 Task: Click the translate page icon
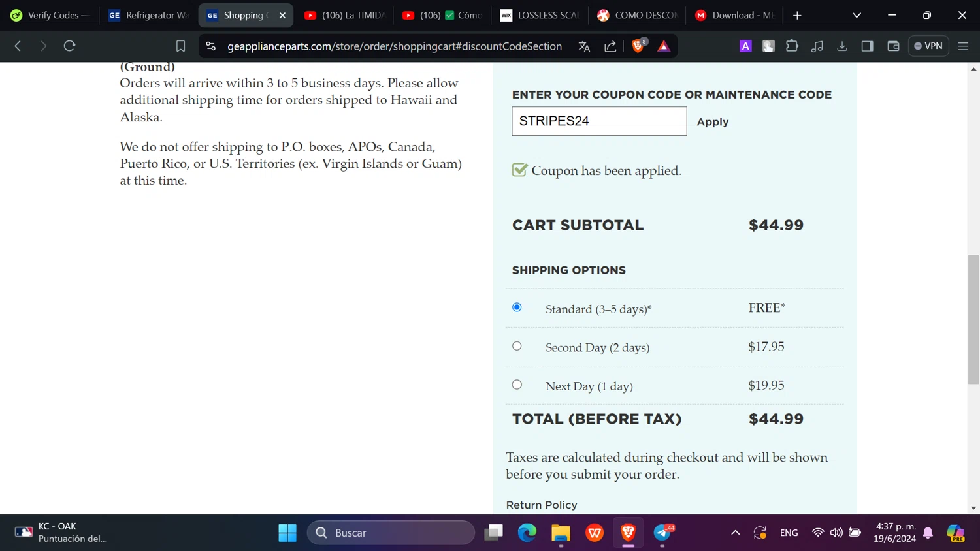(584, 46)
